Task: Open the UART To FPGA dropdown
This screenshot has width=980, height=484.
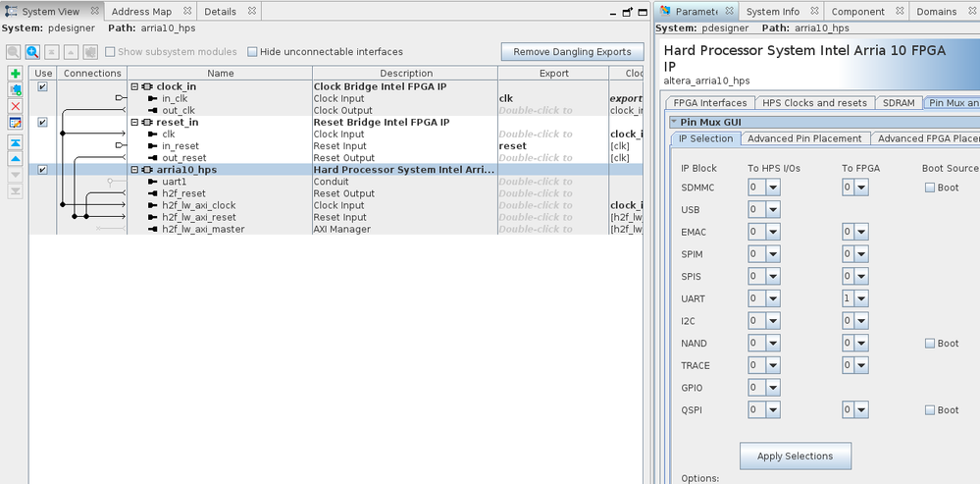Action: point(862,298)
